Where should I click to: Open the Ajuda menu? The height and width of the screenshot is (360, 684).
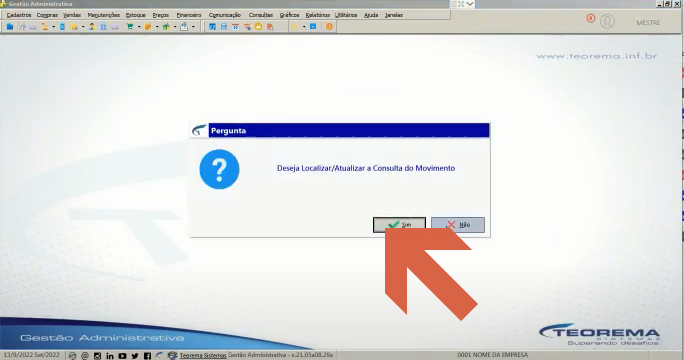371,15
